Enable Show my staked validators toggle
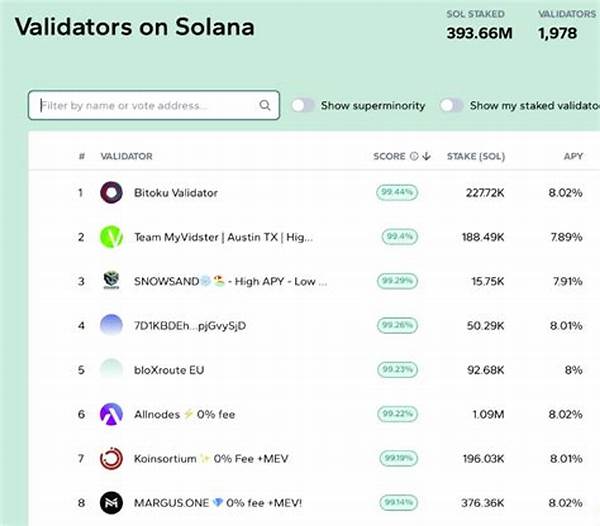Image resolution: width=600 pixels, height=526 pixels. 451,105
